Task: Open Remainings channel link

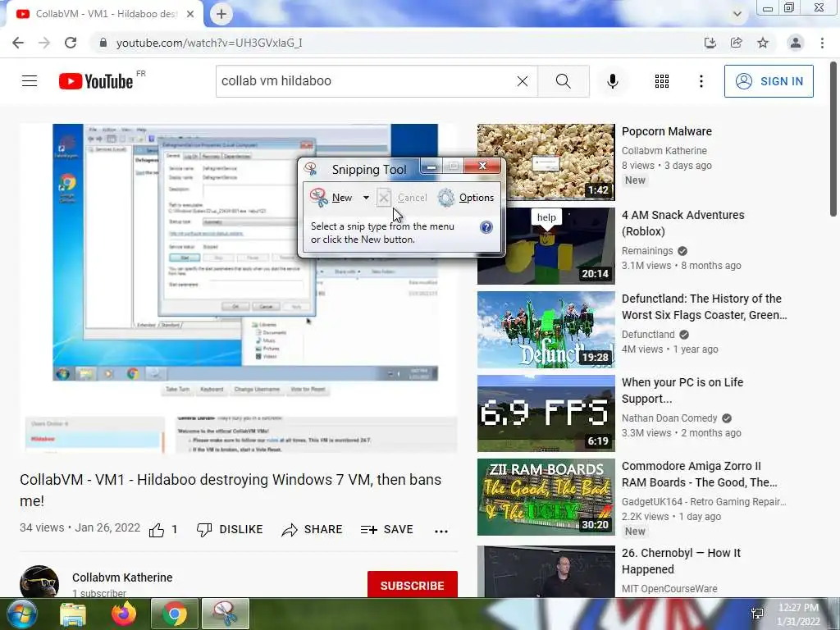Action: click(x=647, y=251)
